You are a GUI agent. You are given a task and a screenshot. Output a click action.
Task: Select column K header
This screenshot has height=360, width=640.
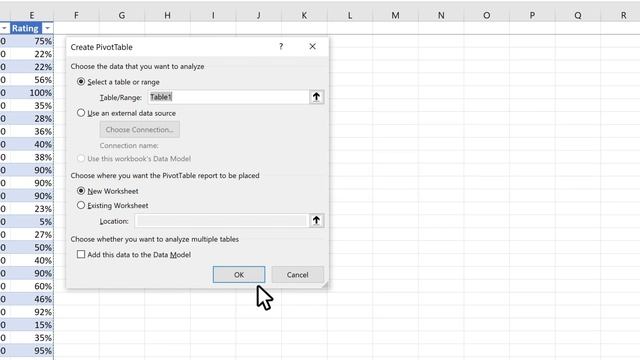coord(304,16)
